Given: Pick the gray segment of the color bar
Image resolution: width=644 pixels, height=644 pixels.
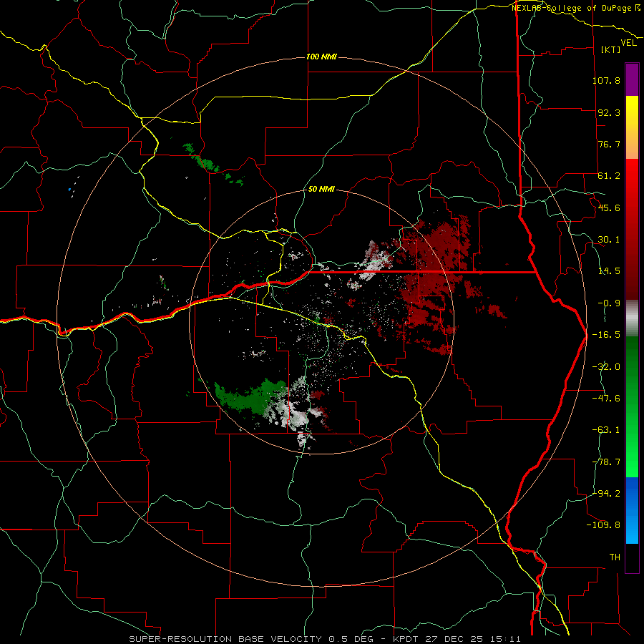Looking at the screenshot, I should (632, 318).
